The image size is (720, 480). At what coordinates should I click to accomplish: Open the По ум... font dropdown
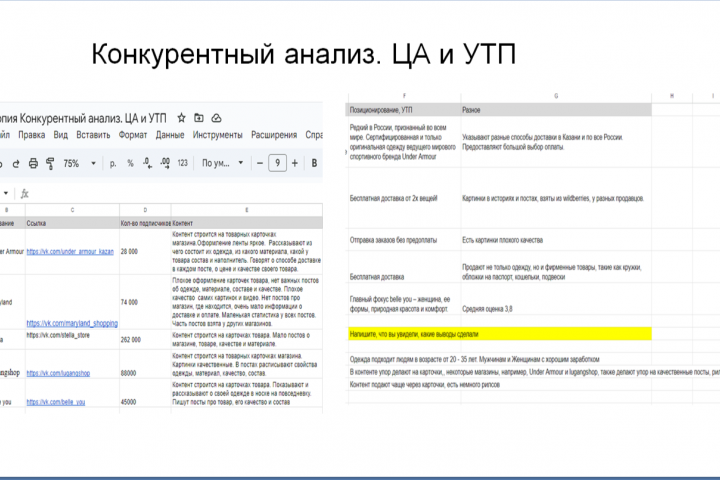point(222,163)
